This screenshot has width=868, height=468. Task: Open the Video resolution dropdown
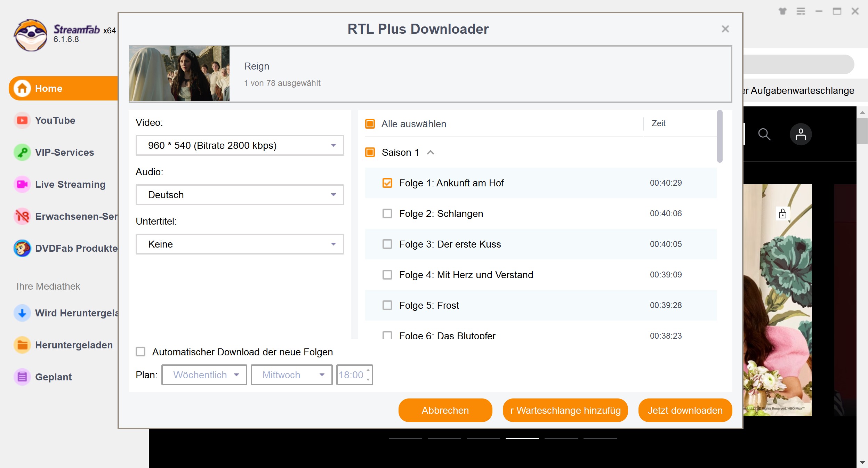tap(240, 145)
